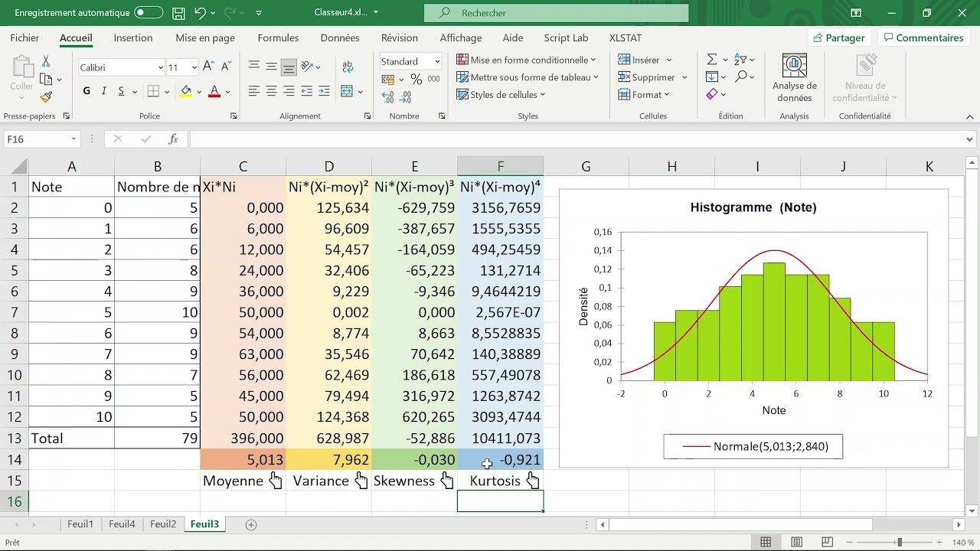
Task: Click the Rechercher search box
Action: (557, 13)
